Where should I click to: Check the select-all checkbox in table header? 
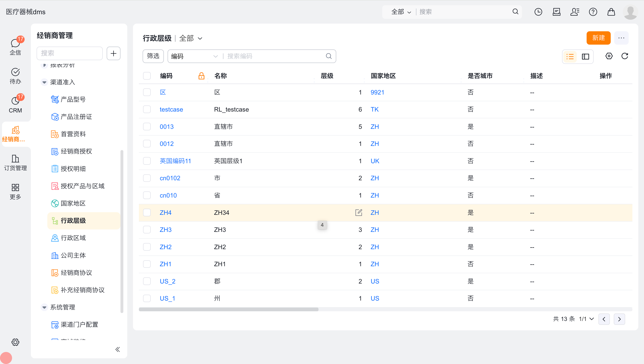(x=147, y=76)
